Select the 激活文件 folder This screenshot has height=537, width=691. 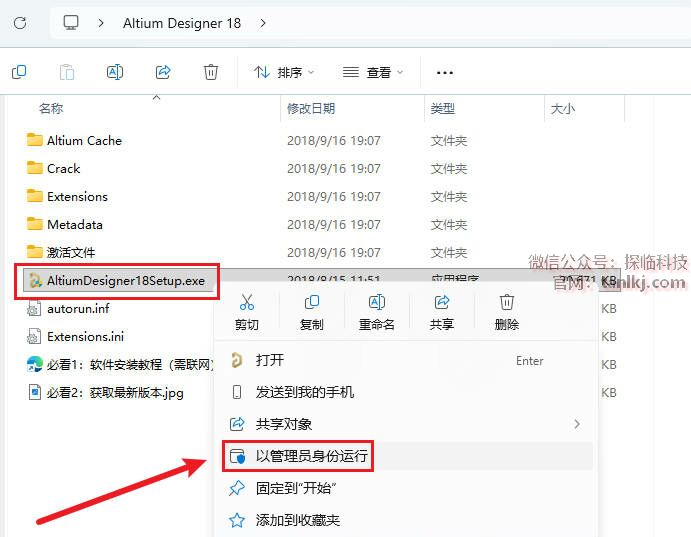(71, 252)
